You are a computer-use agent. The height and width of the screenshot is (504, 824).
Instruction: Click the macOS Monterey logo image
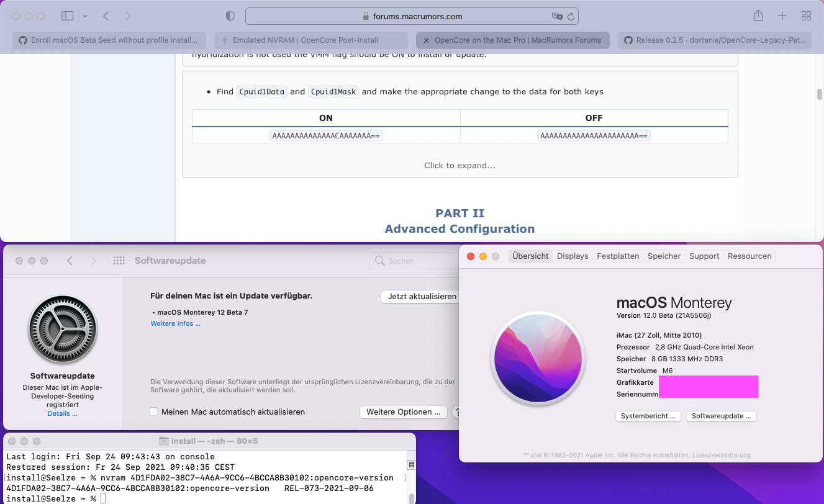pos(538,358)
